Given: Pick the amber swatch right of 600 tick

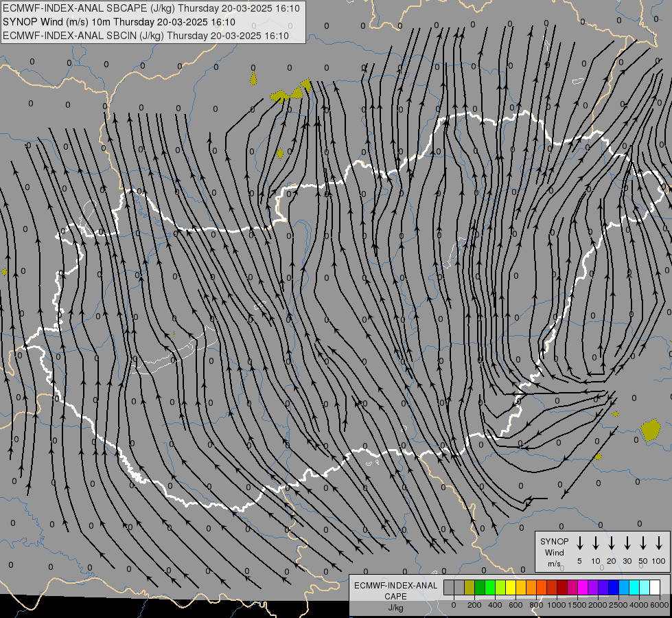Looking at the screenshot, I should pyautogui.click(x=521, y=588).
